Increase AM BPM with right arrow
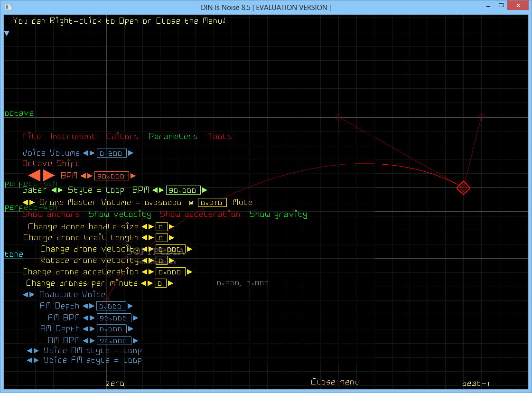Screen dimensions: 532x393 pyautogui.click(x=135, y=340)
